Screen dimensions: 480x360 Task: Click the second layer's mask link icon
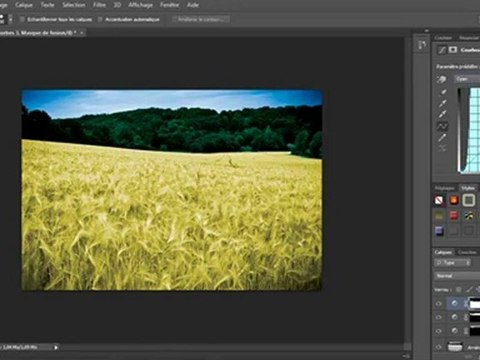[466, 317]
